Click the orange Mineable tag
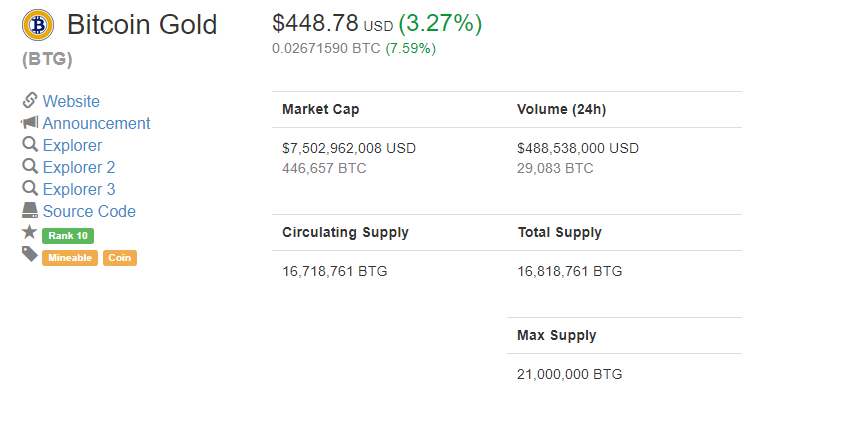 click(70, 258)
